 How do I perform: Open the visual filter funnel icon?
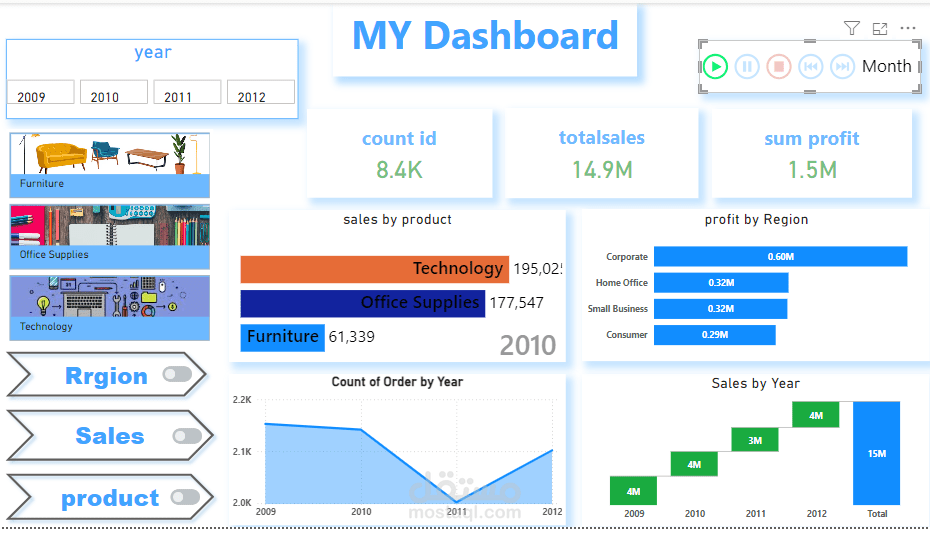point(852,28)
